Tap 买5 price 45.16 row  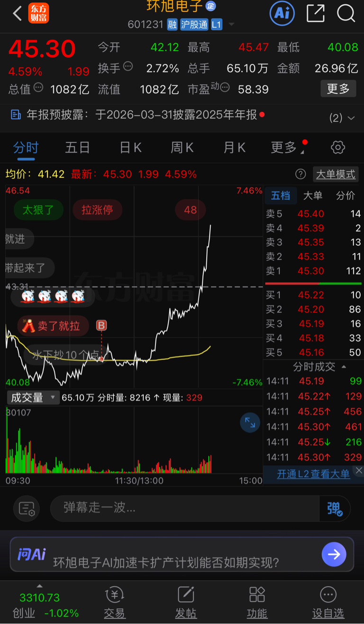313,352
